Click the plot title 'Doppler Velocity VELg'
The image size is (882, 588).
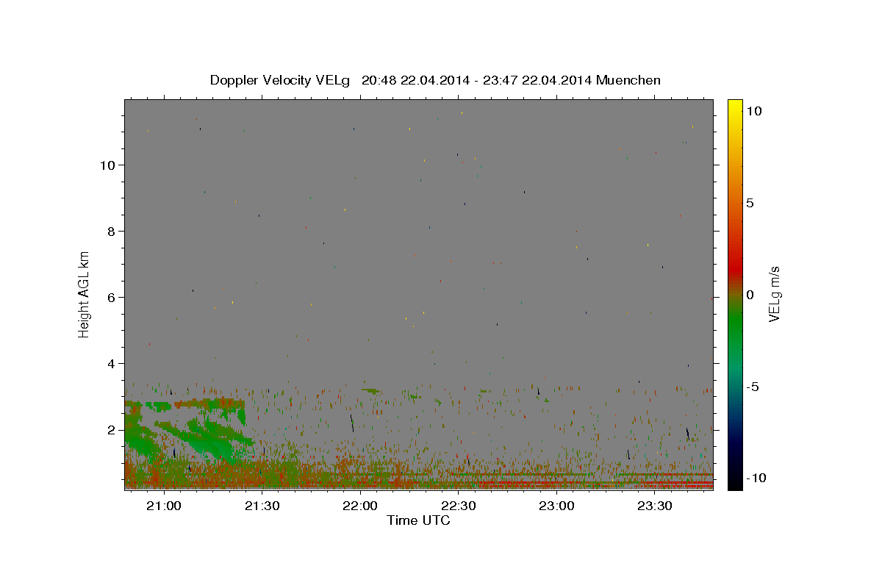point(282,80)
